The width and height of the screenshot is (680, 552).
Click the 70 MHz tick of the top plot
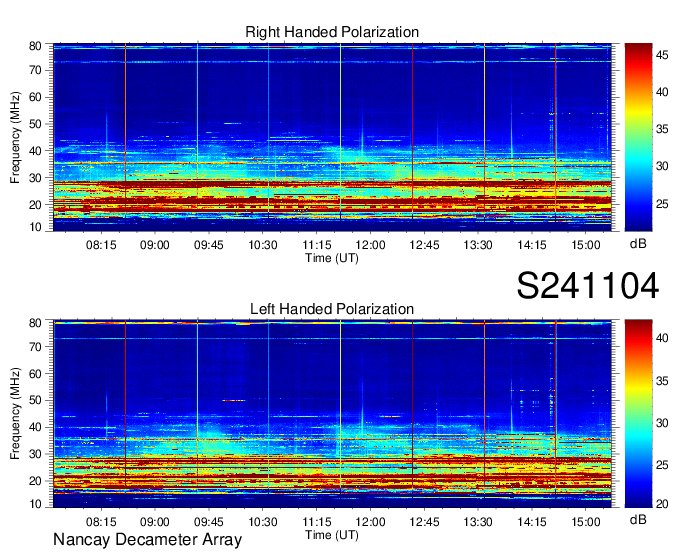35,70
